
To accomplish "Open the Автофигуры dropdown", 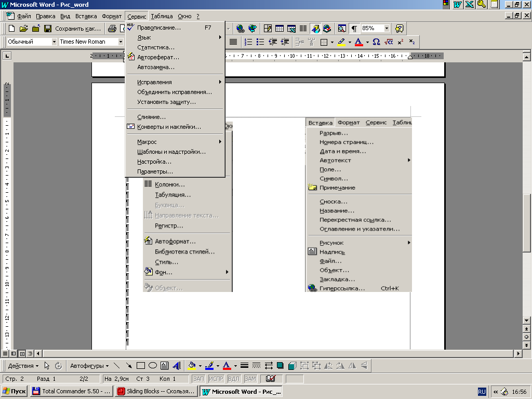I will (89, 366).
